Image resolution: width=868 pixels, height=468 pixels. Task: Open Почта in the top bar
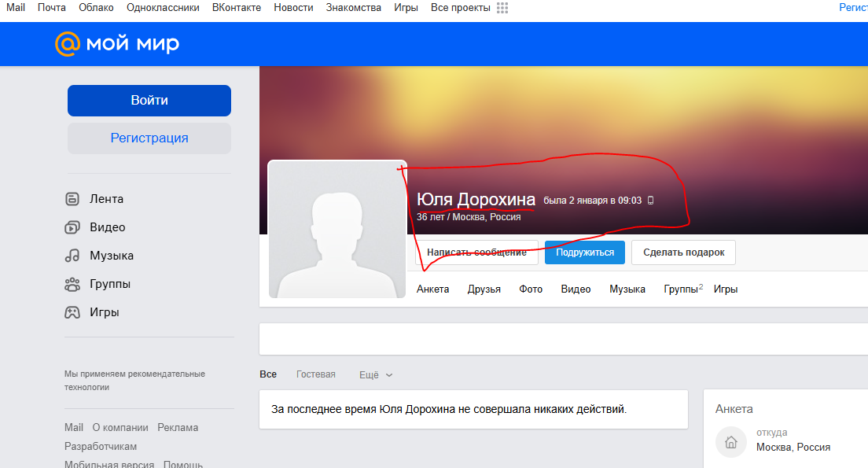pyautogui.click(x=51, y=8)
